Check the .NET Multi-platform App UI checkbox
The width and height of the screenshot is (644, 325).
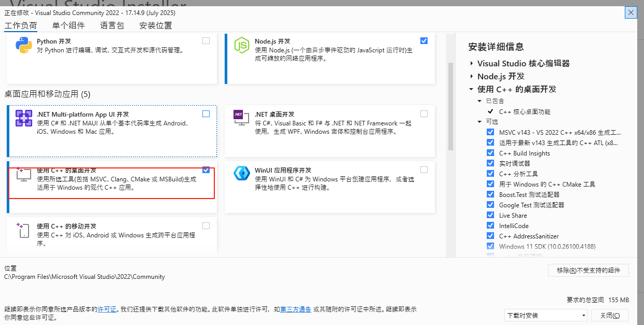(x=206, y=114)
